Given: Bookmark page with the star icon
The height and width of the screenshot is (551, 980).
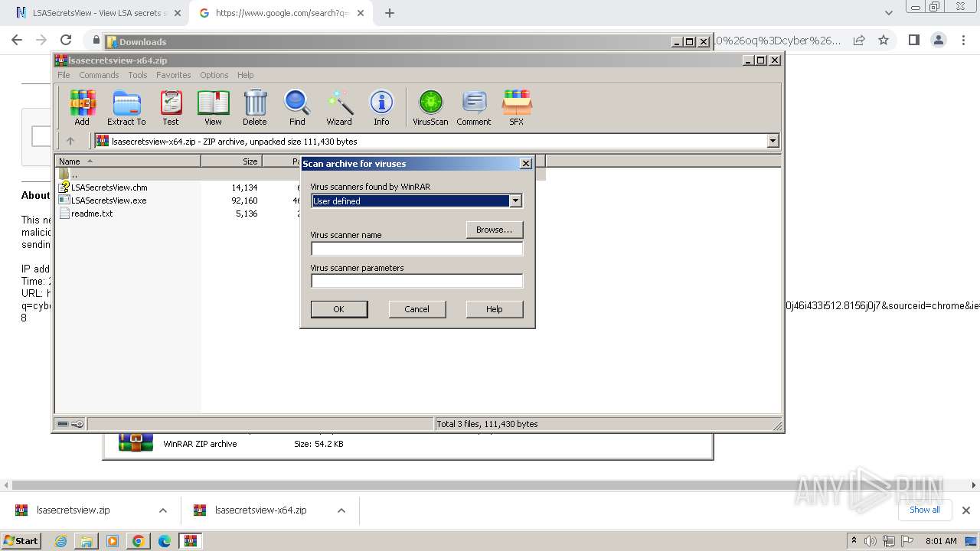Looking at the screenshot, I should pos(884,41).
